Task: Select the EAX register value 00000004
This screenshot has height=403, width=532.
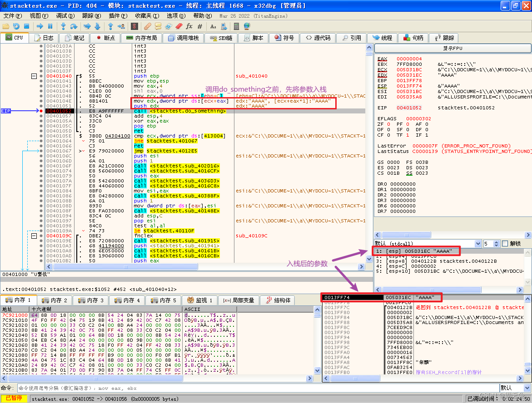Action: point(409,59)
